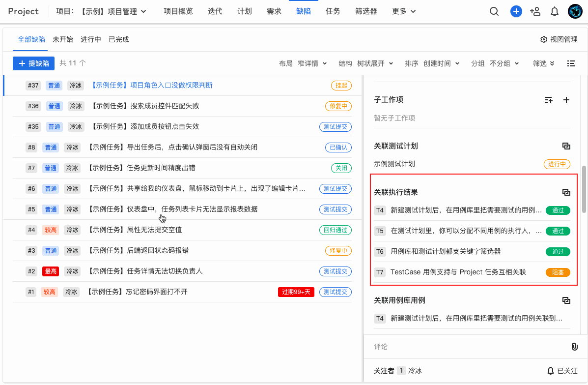Image resolution: width=588 pixels, height=385 pixels.
Task: Click the Project logo text
Action: pos(23,11)
